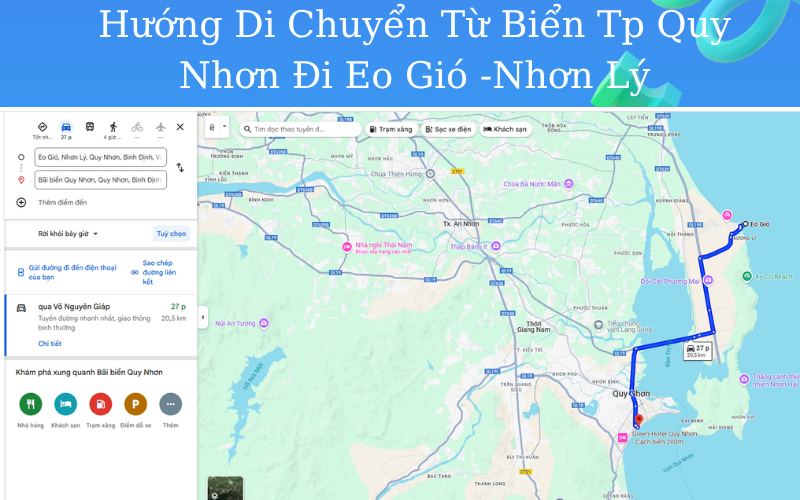
Task: Send directions to your phone link
Action: (x=67, y=272)
